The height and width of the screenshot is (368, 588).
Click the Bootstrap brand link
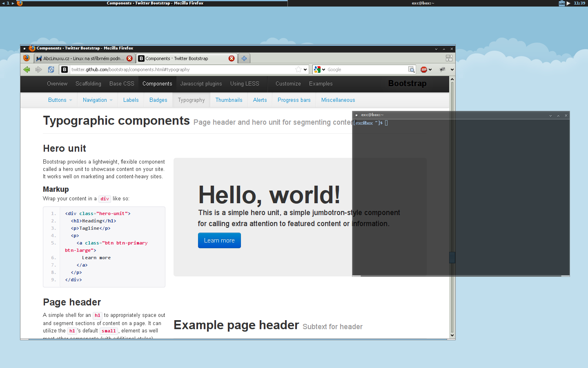(407, 83)
